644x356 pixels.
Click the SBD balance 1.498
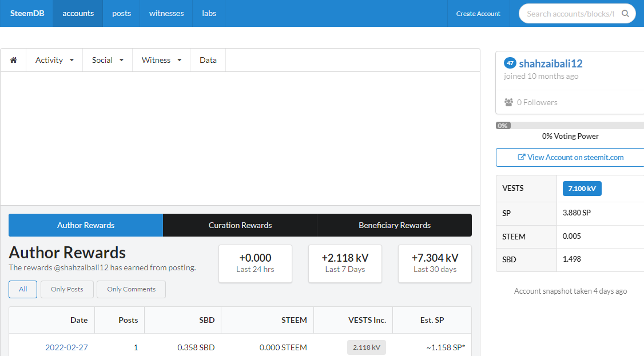[x=572, y=259]
